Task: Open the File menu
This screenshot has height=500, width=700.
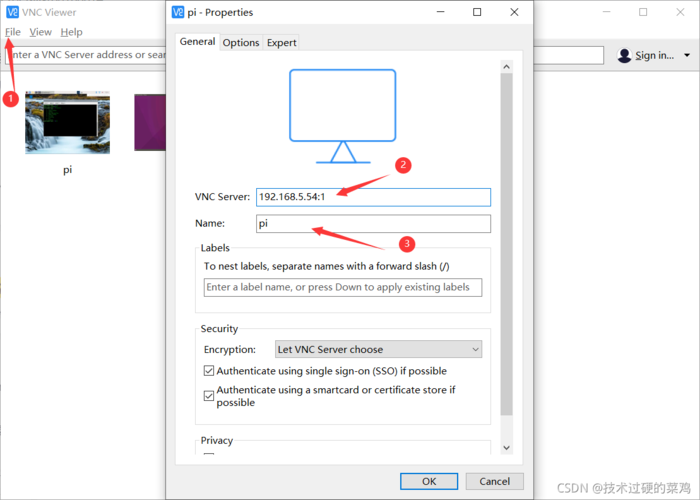Action: pyautogui.click(x=12, y=32)
